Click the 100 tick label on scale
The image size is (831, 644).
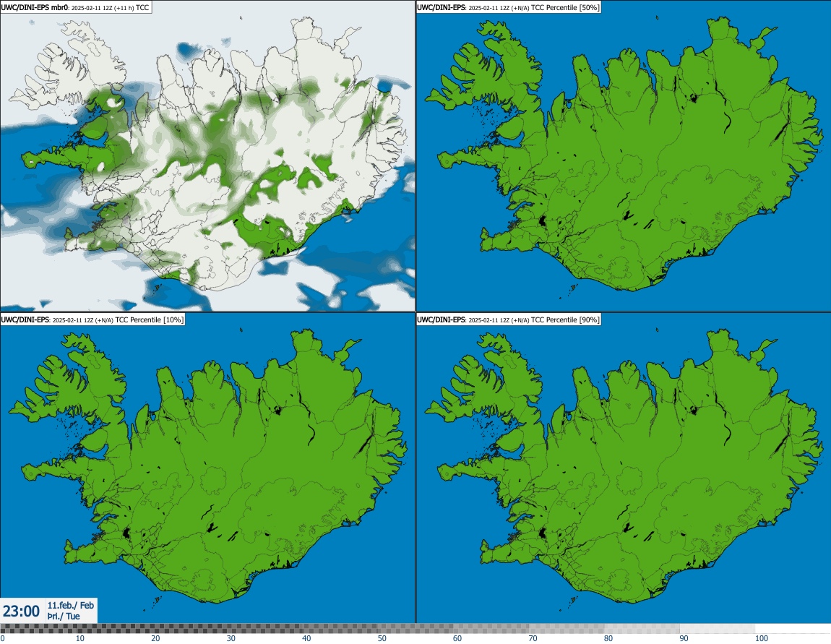pyautogui.click(x=762, y=639)
